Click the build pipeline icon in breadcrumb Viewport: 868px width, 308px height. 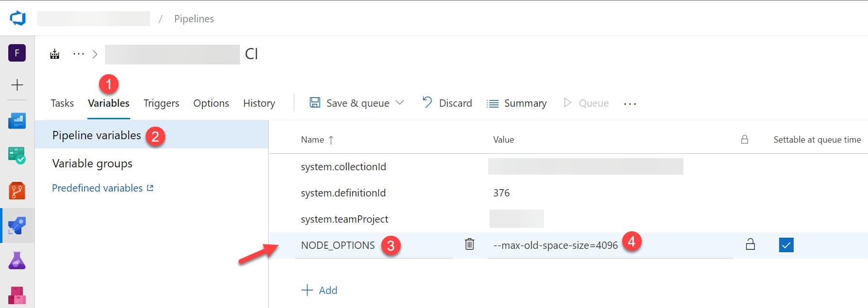[55, 54]
